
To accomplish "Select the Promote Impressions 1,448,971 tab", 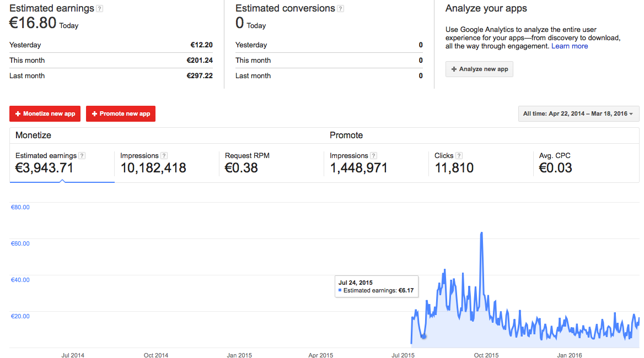I will click(376, 163).
